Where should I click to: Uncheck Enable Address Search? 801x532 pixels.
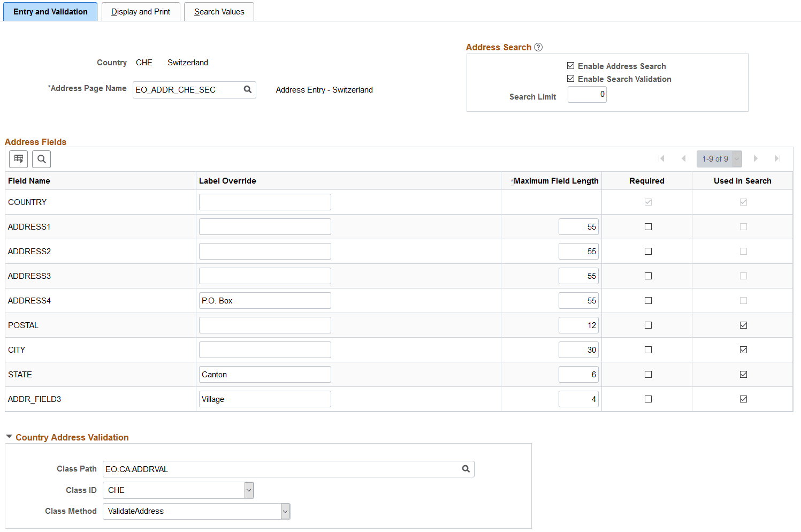point(571,65)
